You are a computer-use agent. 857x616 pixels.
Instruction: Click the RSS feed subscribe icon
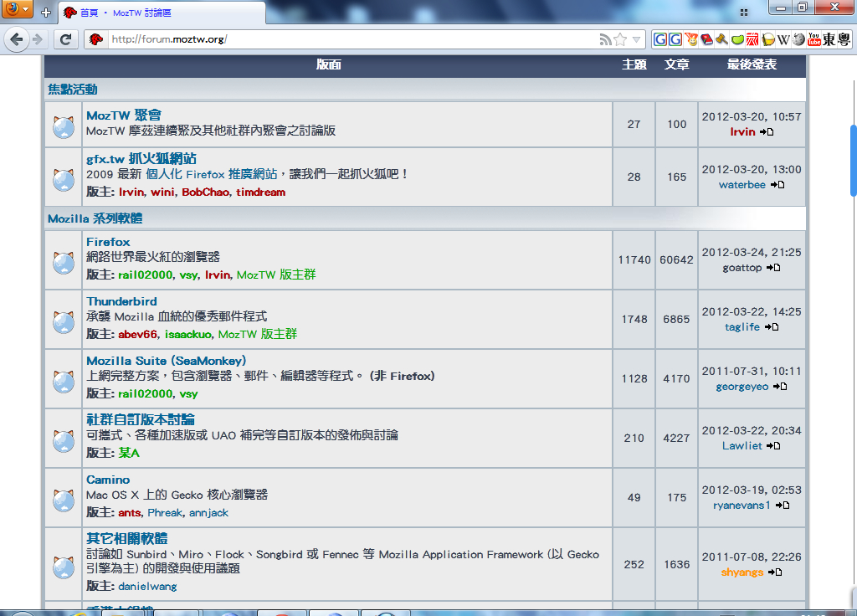point(605,39)
